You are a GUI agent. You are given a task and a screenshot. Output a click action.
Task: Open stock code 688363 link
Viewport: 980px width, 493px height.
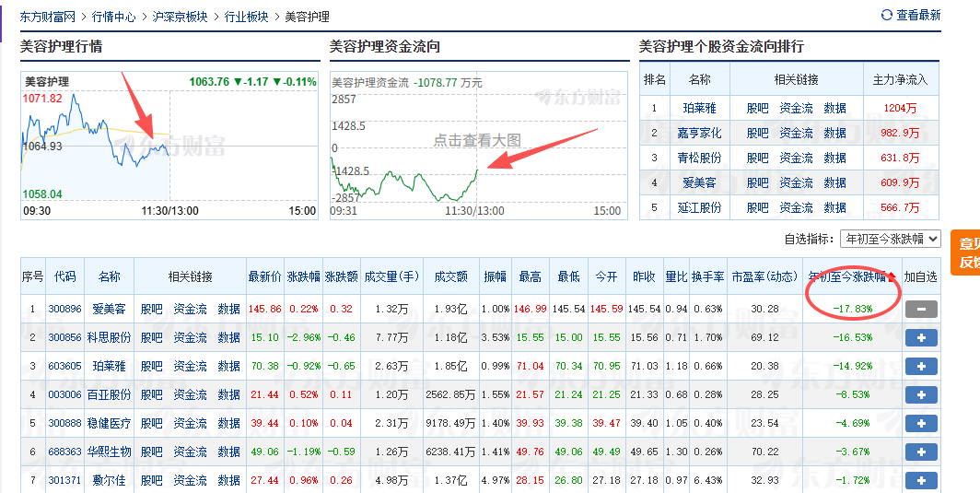coord(65,452)
